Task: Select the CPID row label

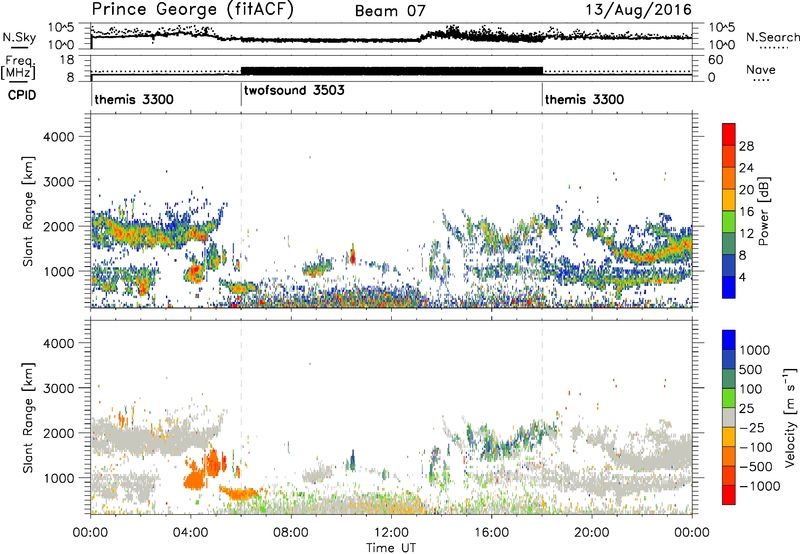Action: pos(22,95)
